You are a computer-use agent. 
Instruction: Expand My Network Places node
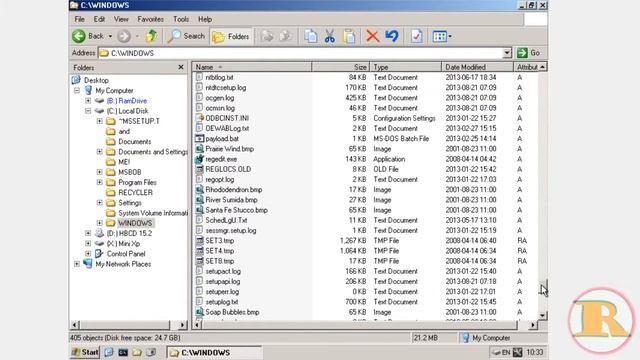[x=77, y=264]
